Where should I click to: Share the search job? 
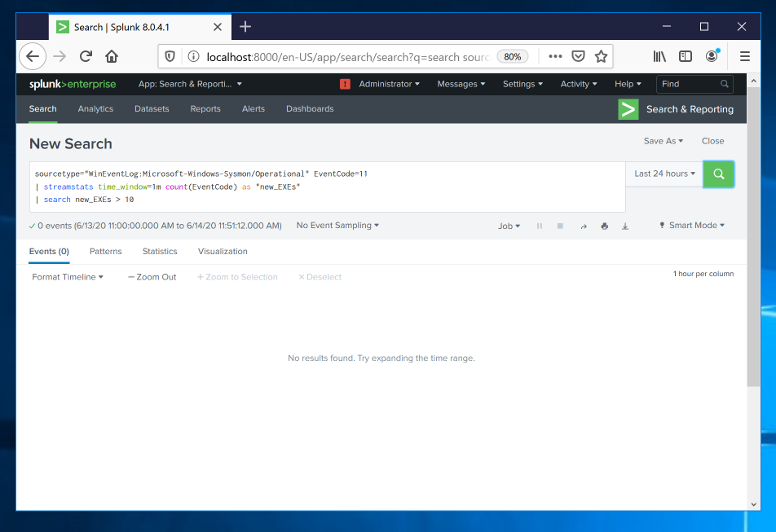[584, 226]
